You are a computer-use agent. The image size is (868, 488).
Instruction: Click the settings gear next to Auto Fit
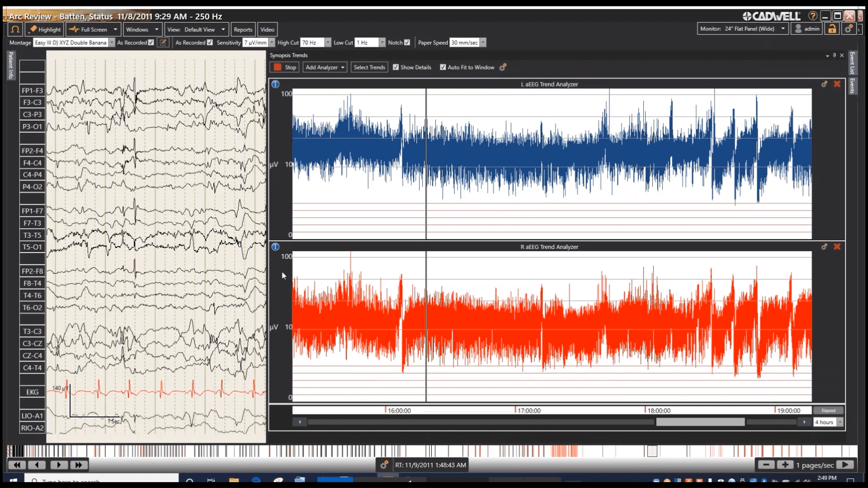click(503, 67)
